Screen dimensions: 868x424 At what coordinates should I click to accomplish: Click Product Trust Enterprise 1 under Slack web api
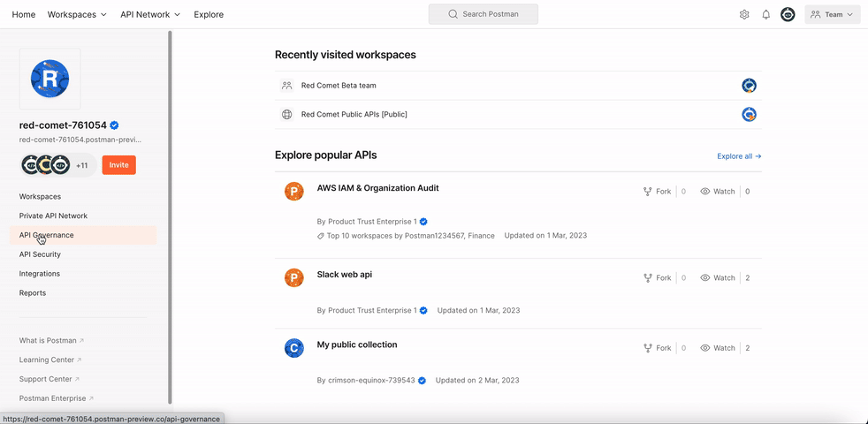[372, 311]
